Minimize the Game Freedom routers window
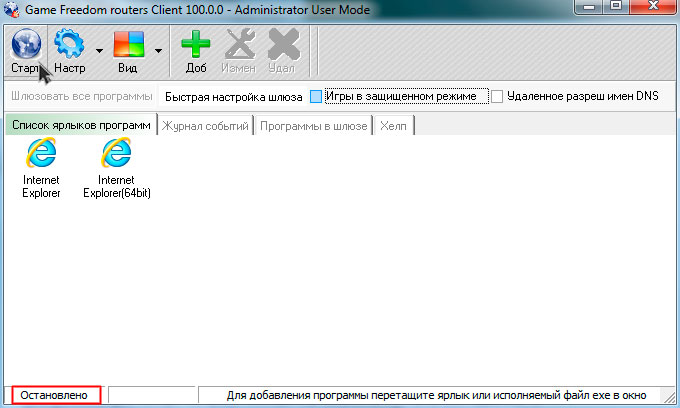 [589, 7]
